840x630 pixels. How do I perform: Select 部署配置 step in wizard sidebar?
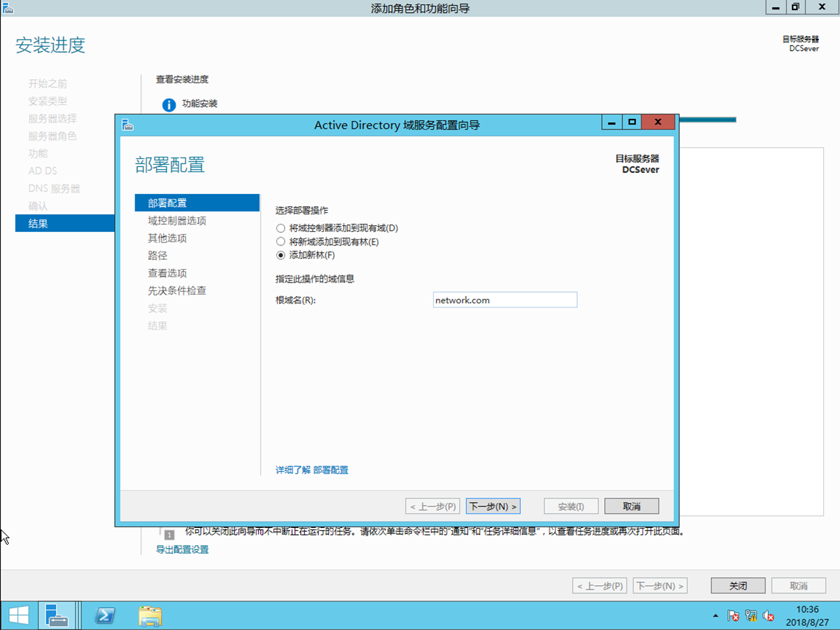pos(197,203)
